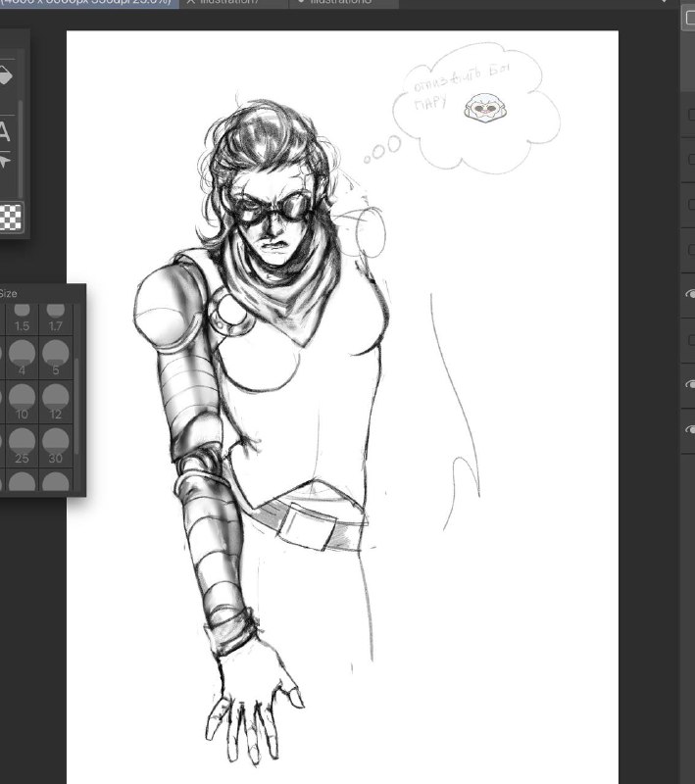Click the brush size panel scrollbar

point(76,406)
